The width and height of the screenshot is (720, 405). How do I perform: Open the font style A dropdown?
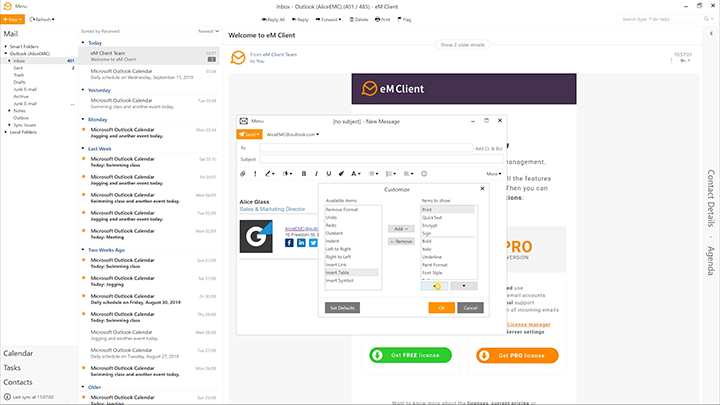(x=356, y=174)
